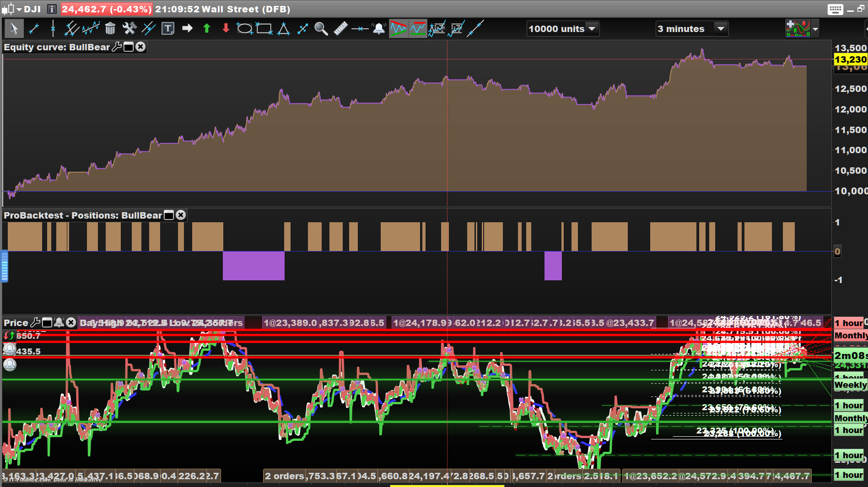Close the Price panel

click(x=70, y=322)
